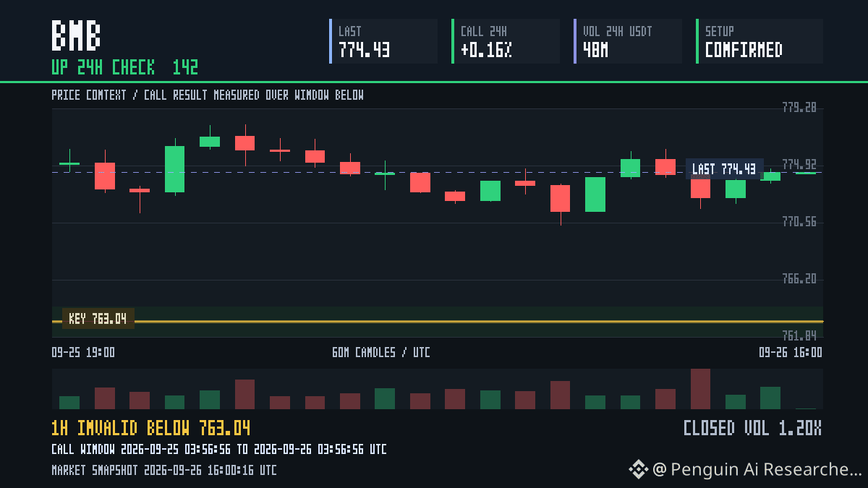This screenshot has height=488, width=868.
Task: Click the 09-26 16:00 time axis label
Action: coord(790,353)
